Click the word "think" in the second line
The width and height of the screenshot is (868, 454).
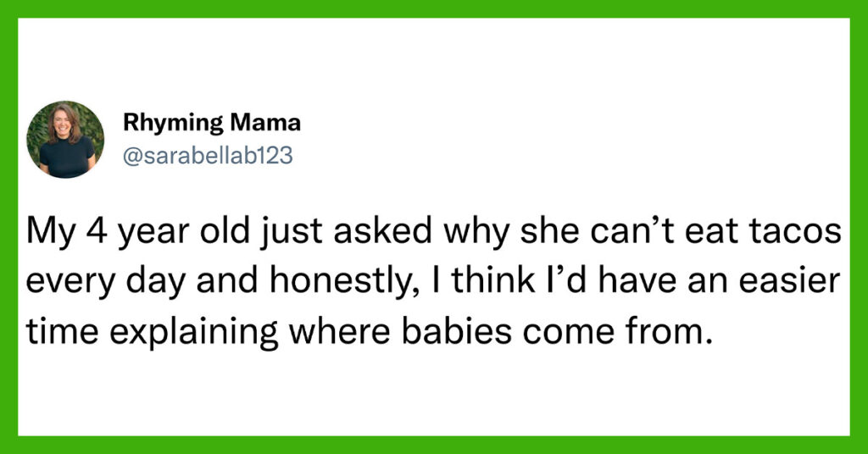tap(492, 281)
